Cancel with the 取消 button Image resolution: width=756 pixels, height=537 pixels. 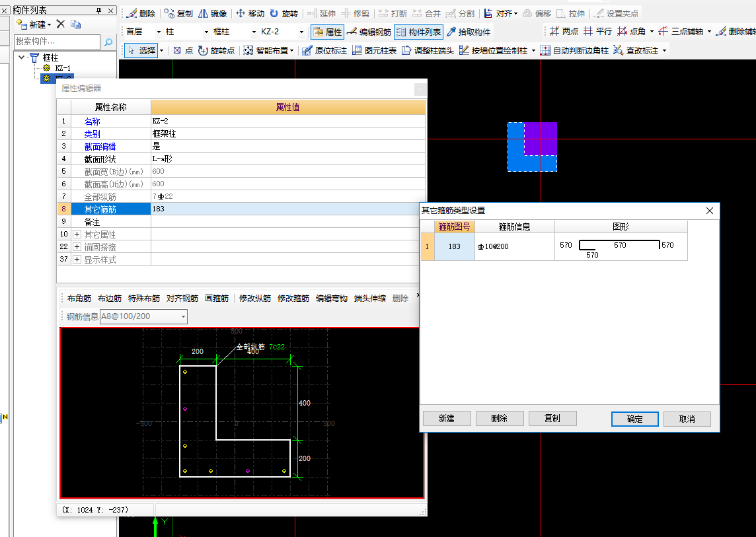tap(687, 419)
